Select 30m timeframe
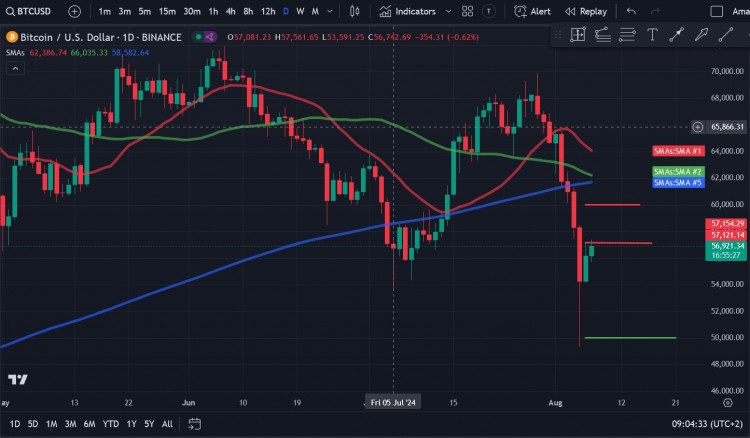This screenshot has width=750, height=438. (x=192, y=11)
